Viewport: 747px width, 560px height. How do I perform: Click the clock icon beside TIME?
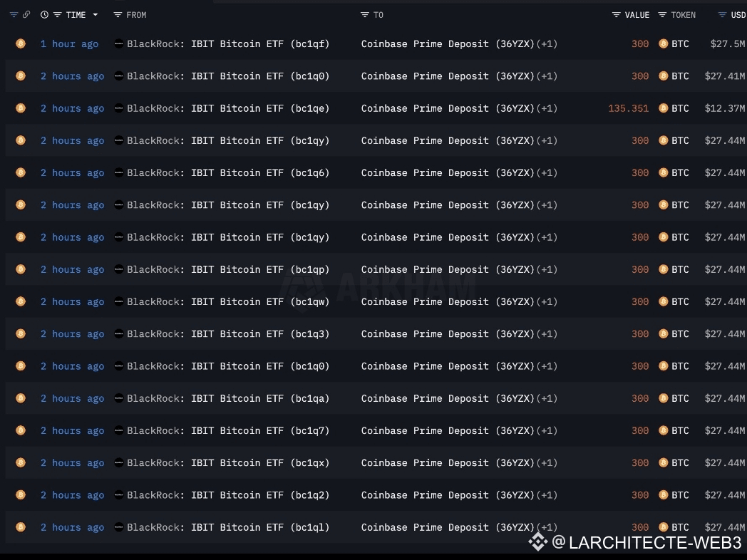(x=44, y=15)
